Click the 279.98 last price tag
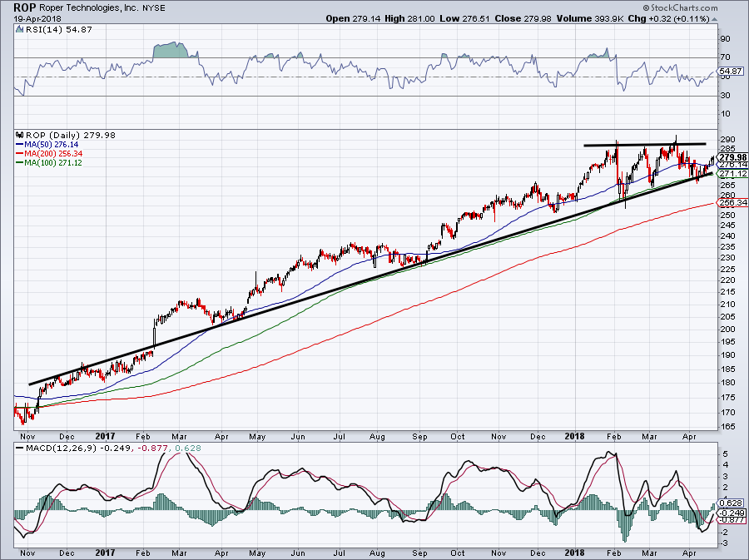Screen dimensions: 749x560 pyautogui.click(x=732, y=157)
